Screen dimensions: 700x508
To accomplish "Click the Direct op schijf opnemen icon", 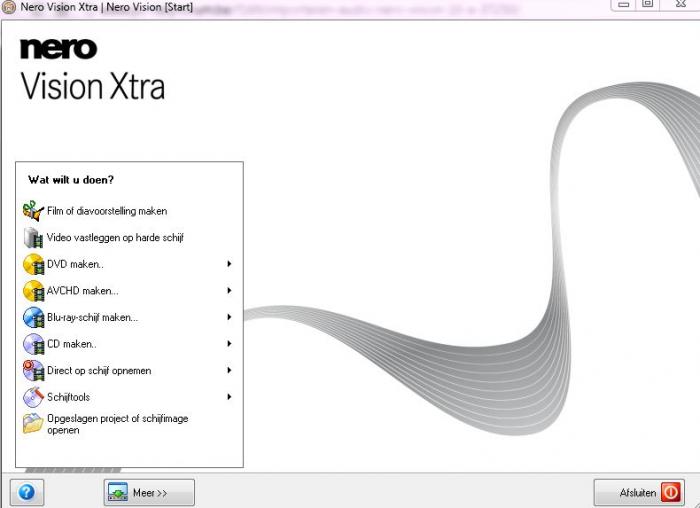I will click(33, 371).
